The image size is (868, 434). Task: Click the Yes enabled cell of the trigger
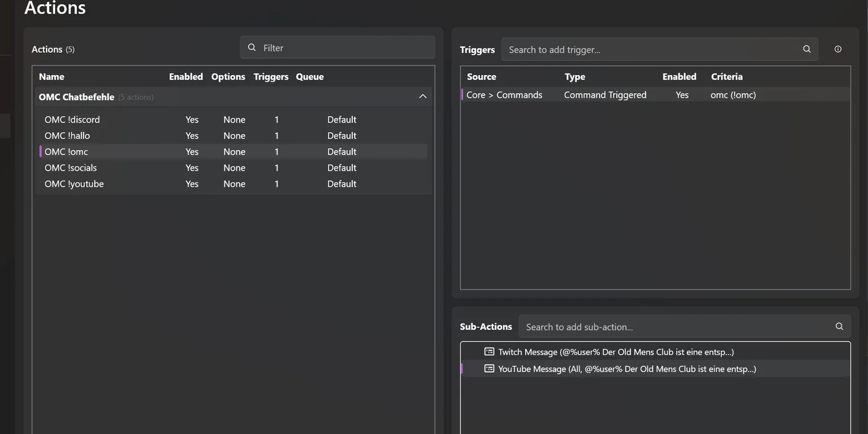click(x=682, y=95)
